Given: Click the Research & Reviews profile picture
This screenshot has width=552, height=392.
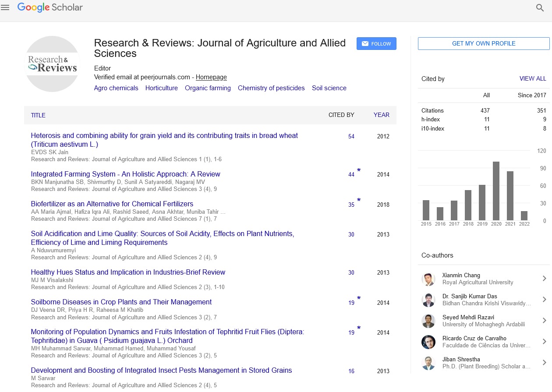Looking at the screenshot, I should point(53,64).
